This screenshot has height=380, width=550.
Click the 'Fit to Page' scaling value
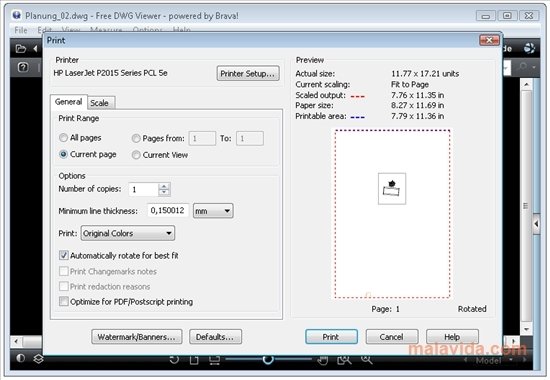click(410, 84)
